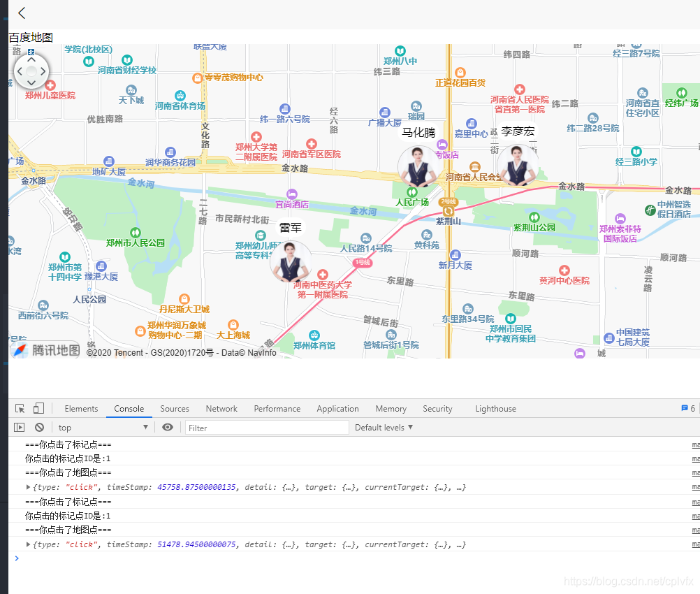Click 郑州儿童医院 hospital icon
Image resolution: width=700 pixels, height=594 pixels.
click(50, 85)
